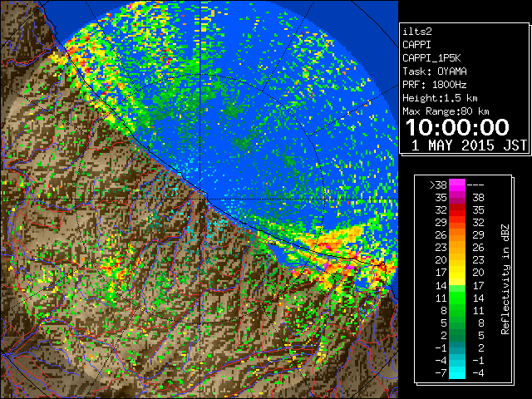Image resolution: width=532 pixels, height=399 pixels.
Task: Click the radar center where crosshair lines meet
Action: (x=200, y=199)
